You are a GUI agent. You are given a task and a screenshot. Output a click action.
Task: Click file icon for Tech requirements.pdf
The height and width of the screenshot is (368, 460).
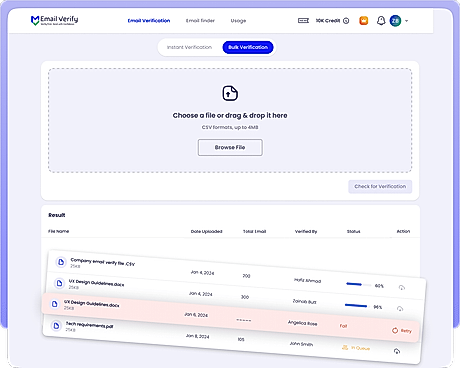click(x=56, y=325)
